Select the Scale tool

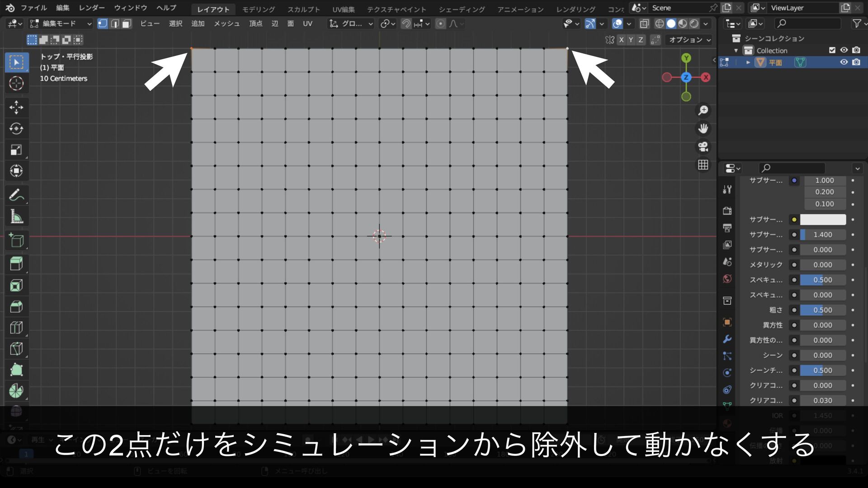[17, 150]
